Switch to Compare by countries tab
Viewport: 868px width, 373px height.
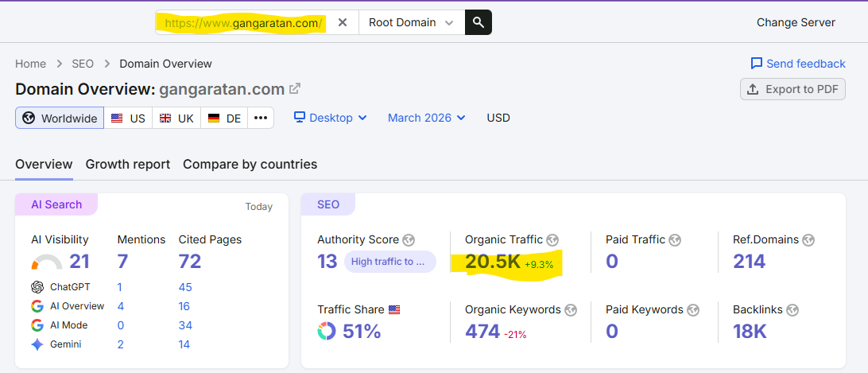[250, 165]
